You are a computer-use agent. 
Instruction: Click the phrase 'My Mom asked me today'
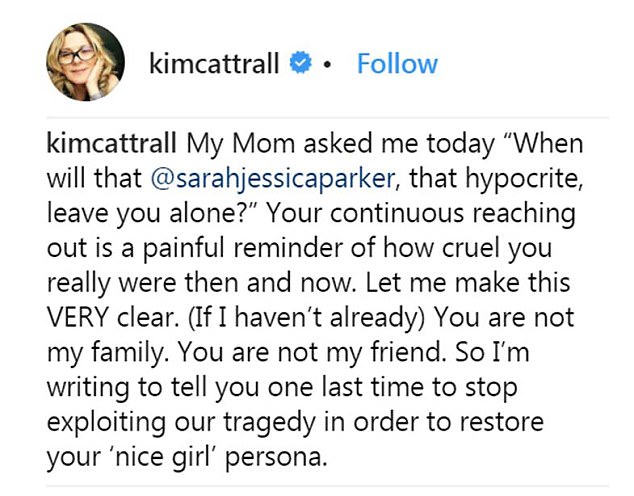(340, 144)
